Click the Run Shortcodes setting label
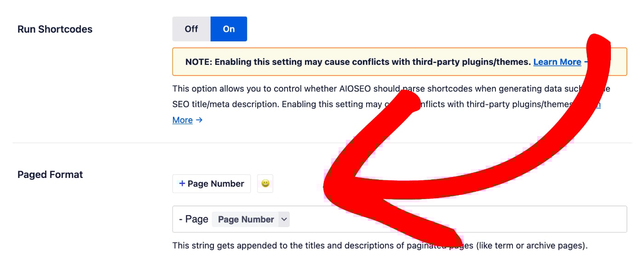This screenshot has width=644, height=269. 55,29
